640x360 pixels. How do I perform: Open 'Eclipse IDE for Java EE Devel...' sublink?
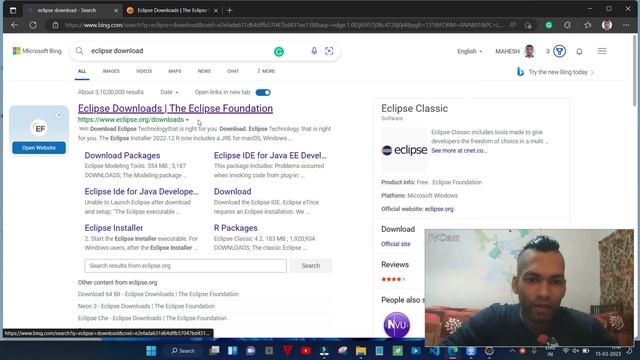[x=270, y=156]
